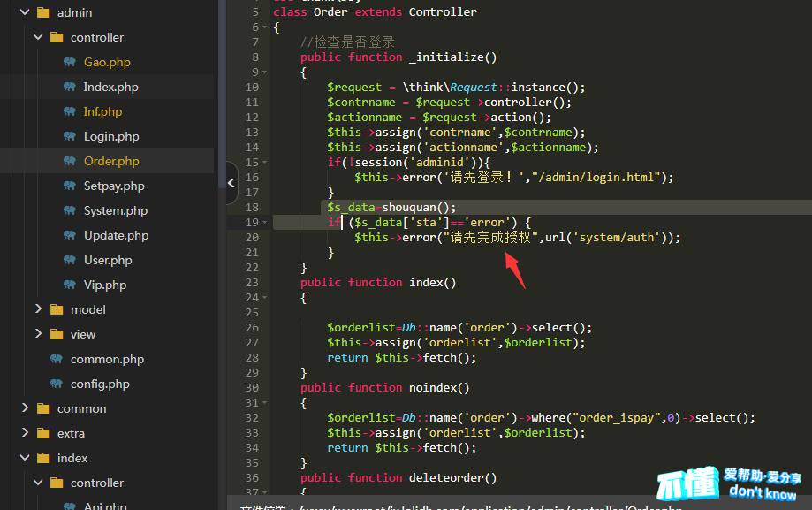Click the folder icon of the view folder

click(57, 335)
